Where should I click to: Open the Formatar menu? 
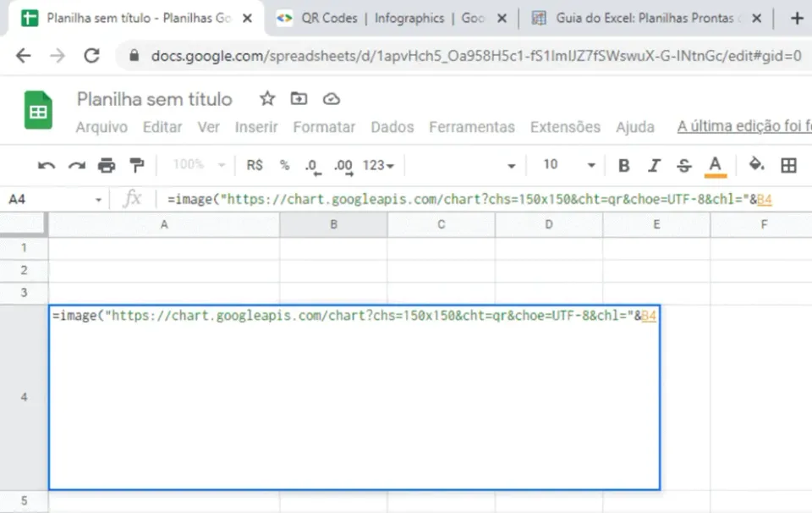324,127
